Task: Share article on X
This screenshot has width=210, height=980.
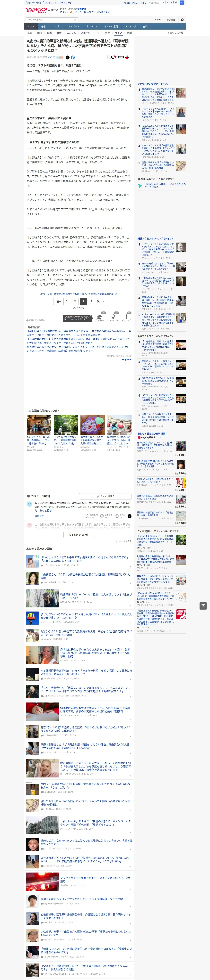Action: point(67,57)
